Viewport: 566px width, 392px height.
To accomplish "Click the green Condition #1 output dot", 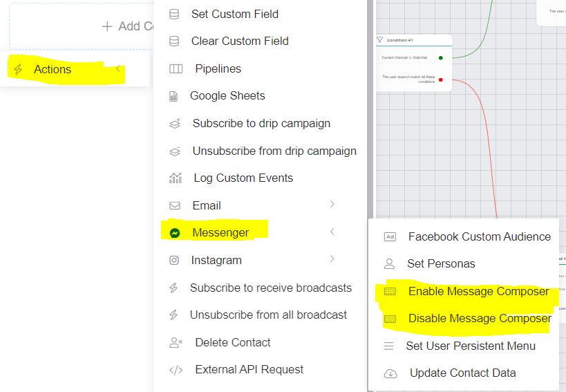I will coord(441,57).
